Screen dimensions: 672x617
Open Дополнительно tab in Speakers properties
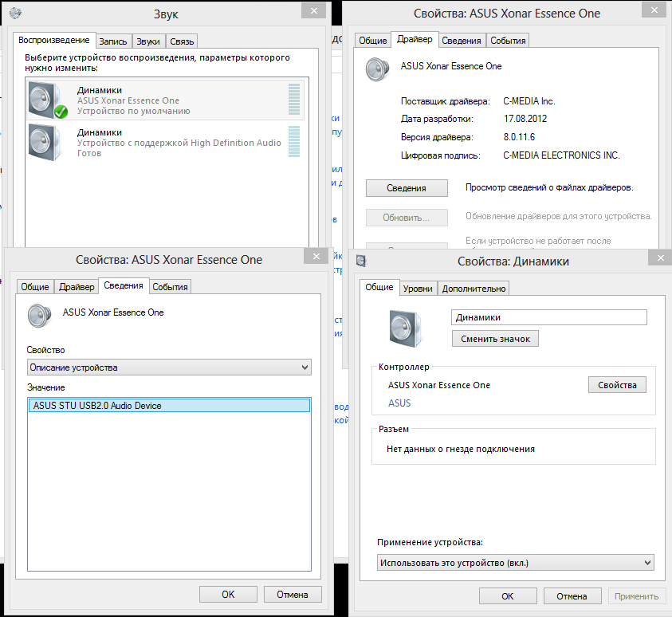click(x=474, y=289)
